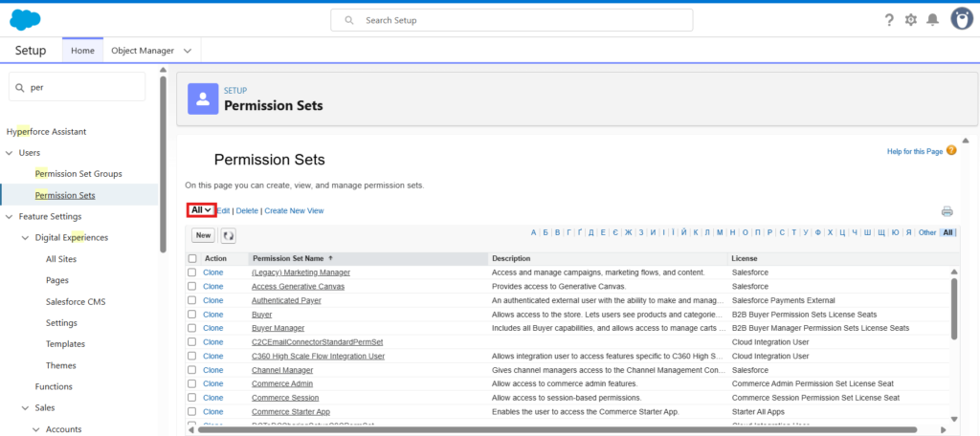Click the Permission Sets header icon
This screenshot has height=436, width=980.
(x=203, y=98)
